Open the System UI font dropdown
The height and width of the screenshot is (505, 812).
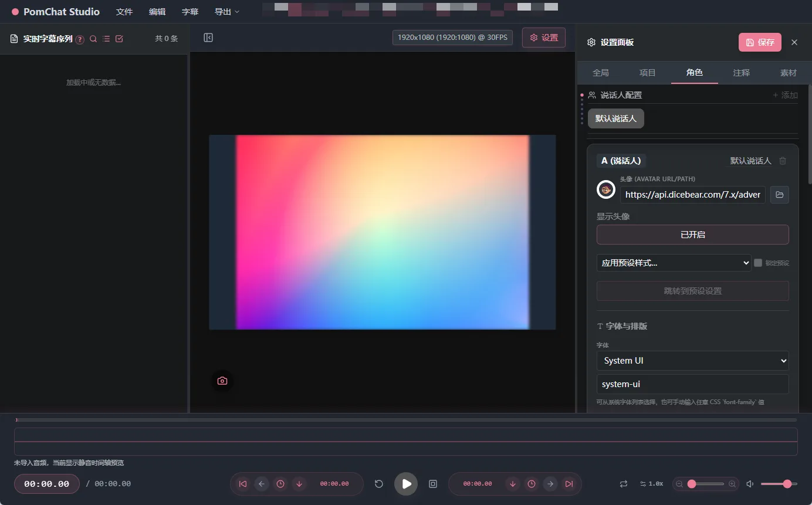(693, 361)
